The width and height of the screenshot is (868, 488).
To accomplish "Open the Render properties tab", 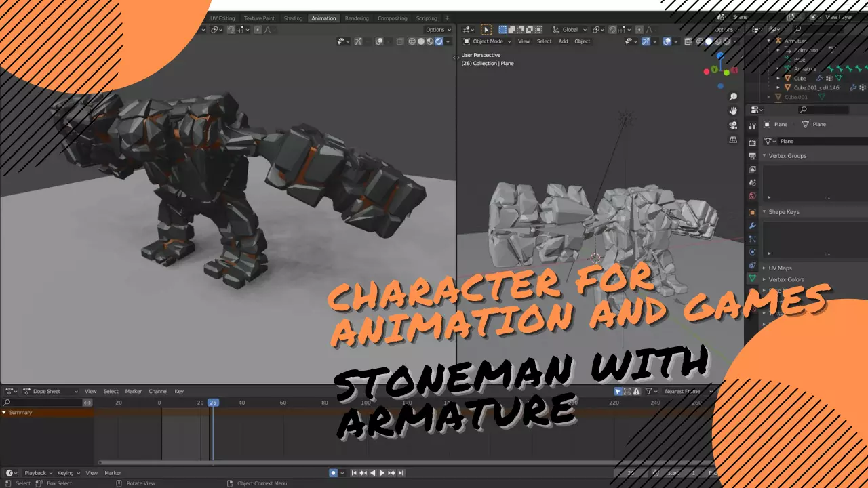I will (752, 142).
